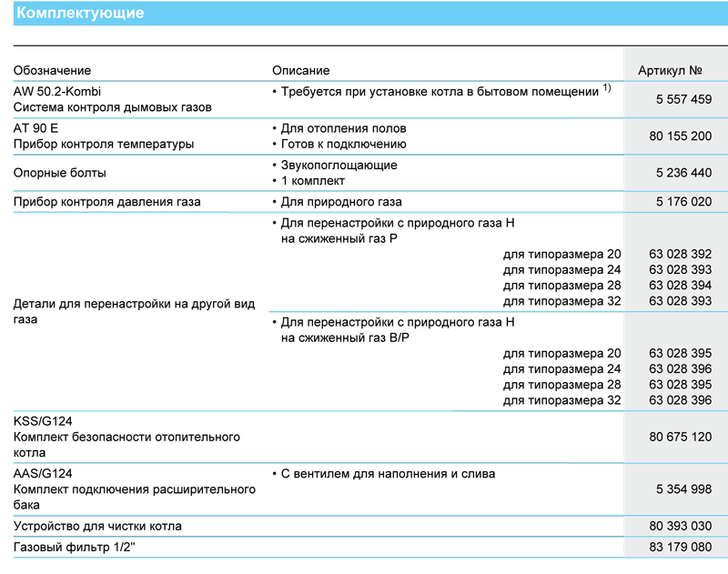This screenshot has width=728, height=574.
Task: Click 'для типоразмера 20' beside 63 028 395
Action: pos(561,354)
